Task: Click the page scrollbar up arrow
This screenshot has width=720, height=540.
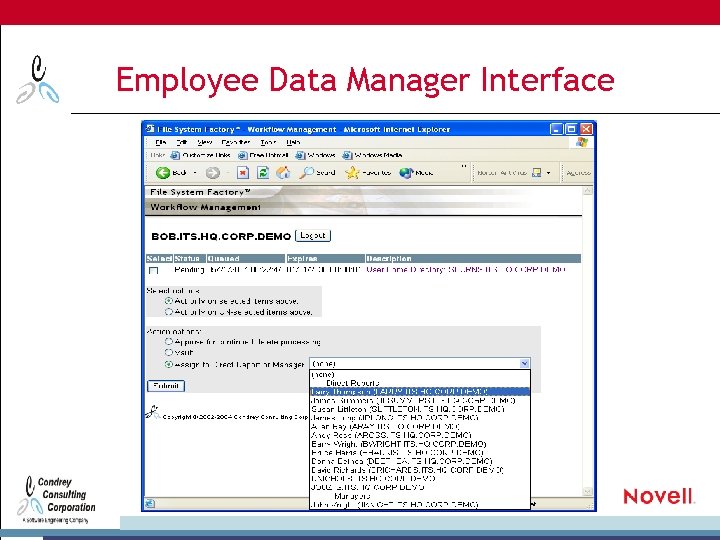Action: 588,191
